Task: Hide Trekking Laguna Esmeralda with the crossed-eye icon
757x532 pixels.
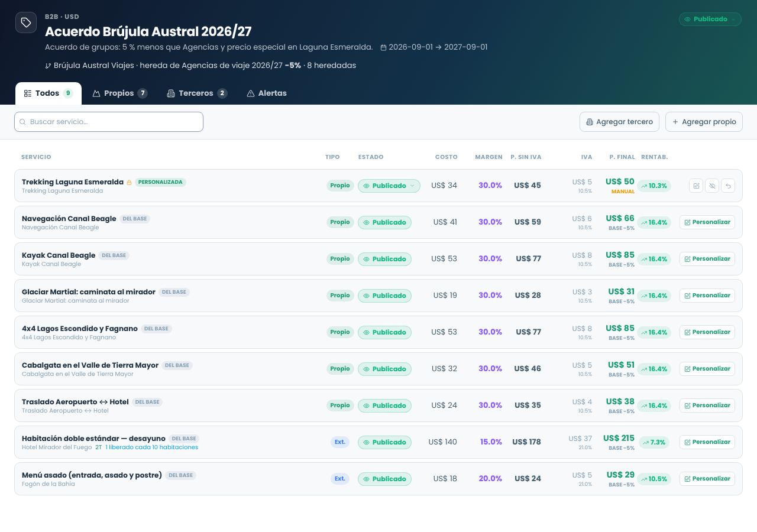Action: (x=712, y=186)
